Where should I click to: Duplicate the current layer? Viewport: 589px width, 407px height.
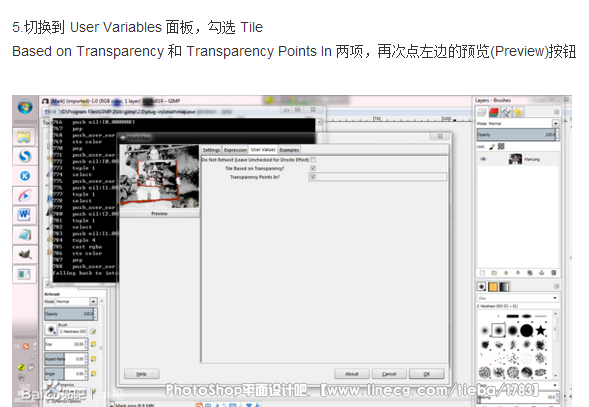tap(530, 273)
